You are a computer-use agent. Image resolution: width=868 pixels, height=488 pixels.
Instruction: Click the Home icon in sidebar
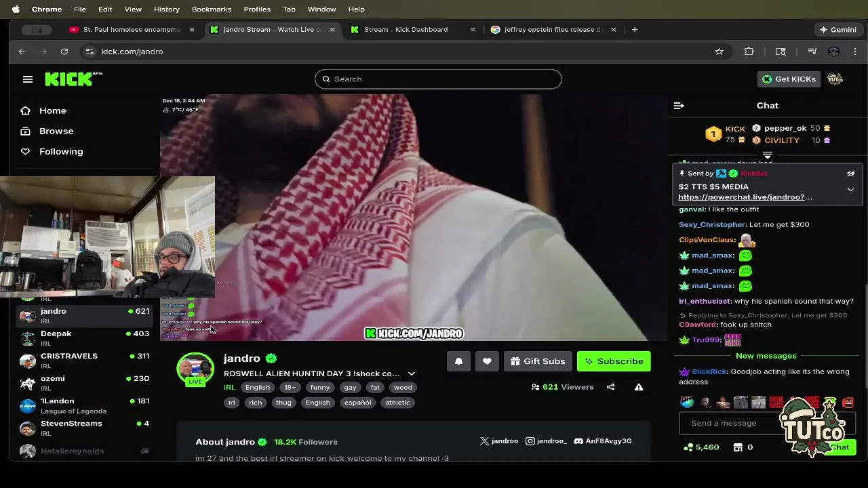pyautogui.click(x=26, y=110)
